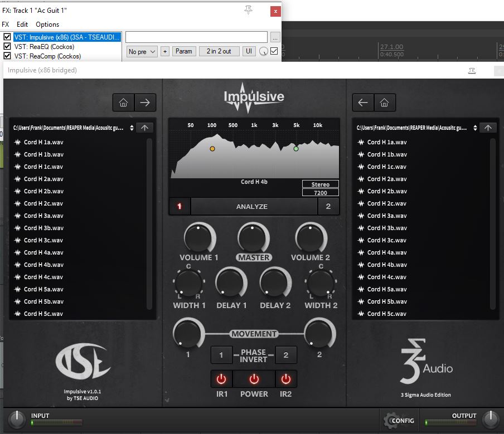Click the Stereo mode box
This screenshot has height=434, width=504.
(320, 184)
